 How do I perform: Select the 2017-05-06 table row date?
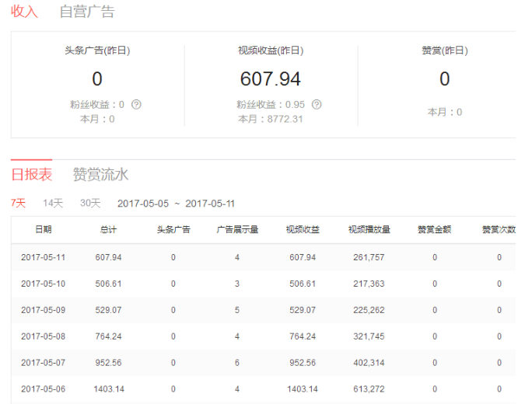[x=44, y=388]
